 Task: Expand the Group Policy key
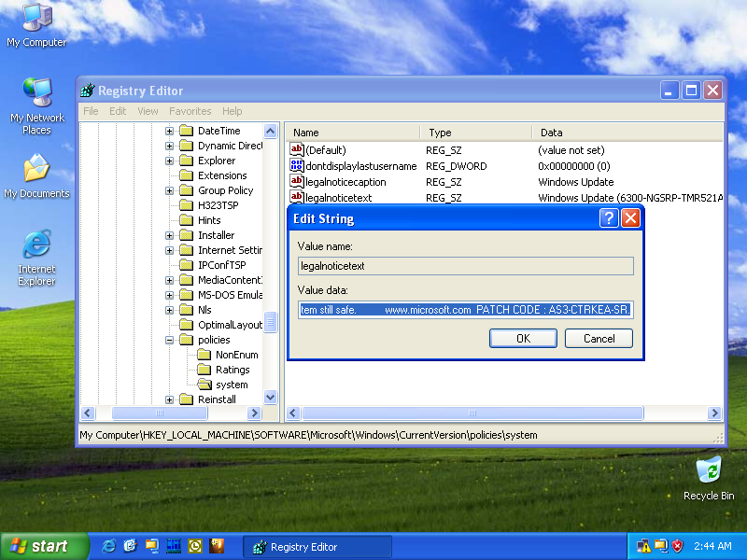coord(169,190)
